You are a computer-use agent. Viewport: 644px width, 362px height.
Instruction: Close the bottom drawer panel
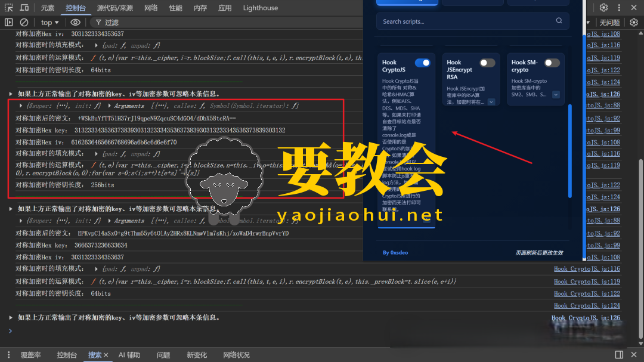634,355
